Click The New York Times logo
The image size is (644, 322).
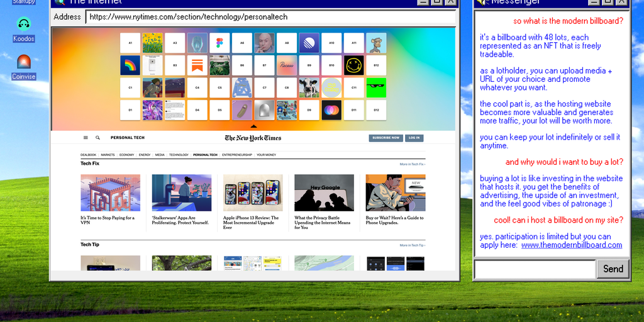(253, 138)
